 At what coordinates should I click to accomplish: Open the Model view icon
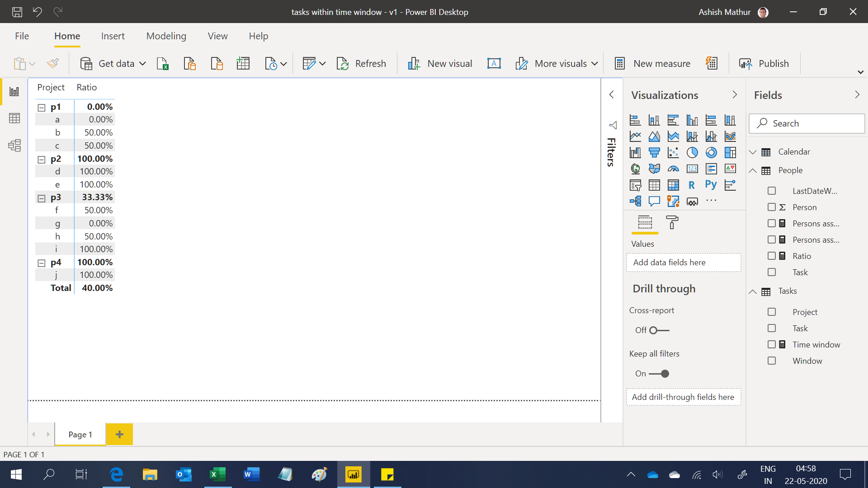click(14, 145)
